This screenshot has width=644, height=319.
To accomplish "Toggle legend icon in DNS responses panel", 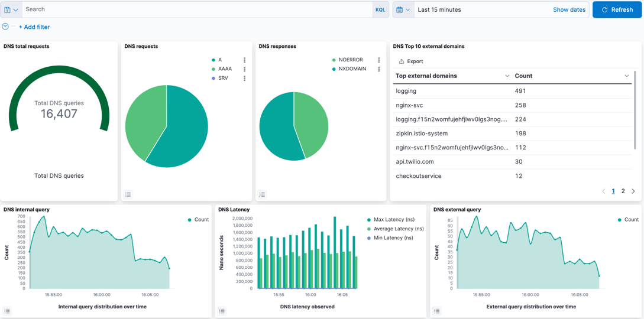I will (262, 194).
